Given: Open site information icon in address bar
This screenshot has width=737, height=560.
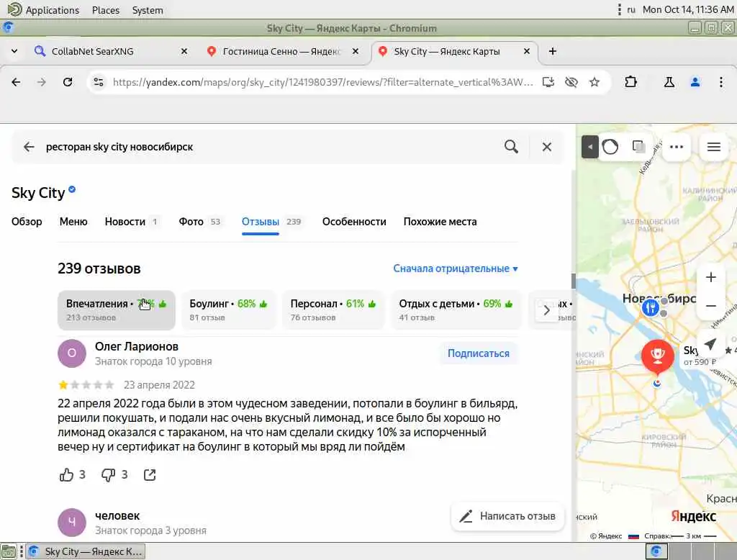Looking at the screenshot, I should click(x=98, y=82).
